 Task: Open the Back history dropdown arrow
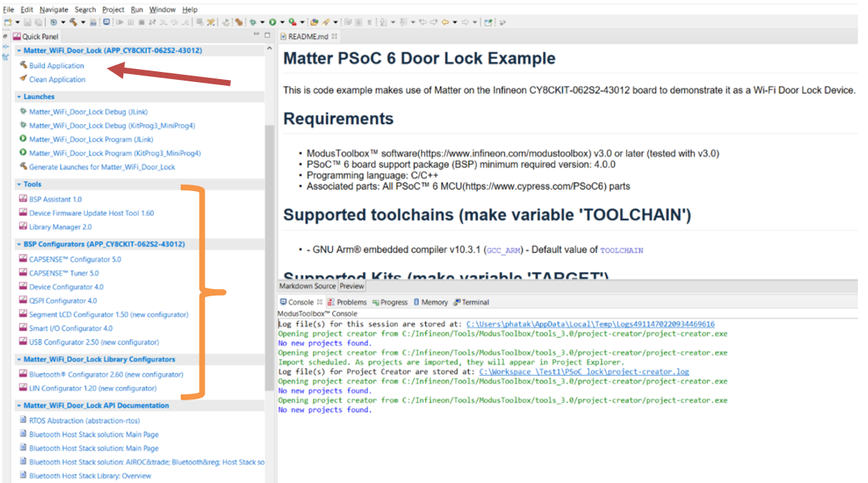click(x=455, y=23)
